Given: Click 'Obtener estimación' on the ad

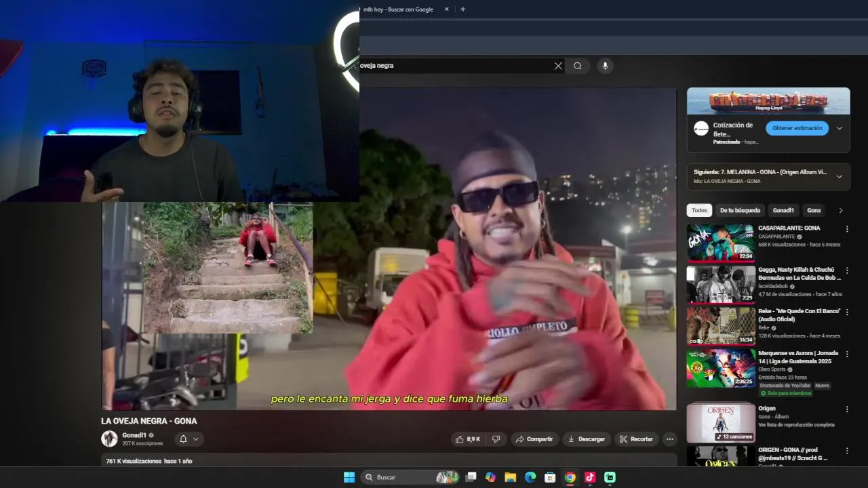Looking at the screenshot, I should pos(797,128).
